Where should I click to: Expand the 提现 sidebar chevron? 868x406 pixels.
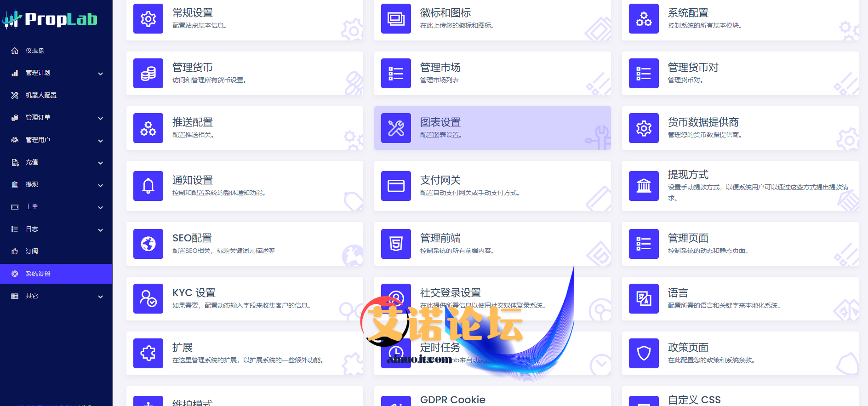pos(101,185)
